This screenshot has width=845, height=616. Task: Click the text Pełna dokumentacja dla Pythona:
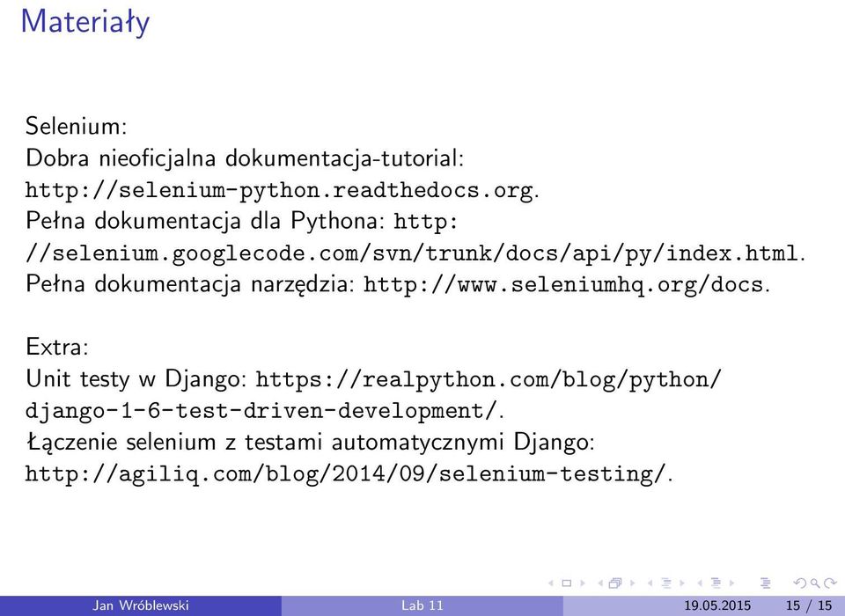pos(205,222)
